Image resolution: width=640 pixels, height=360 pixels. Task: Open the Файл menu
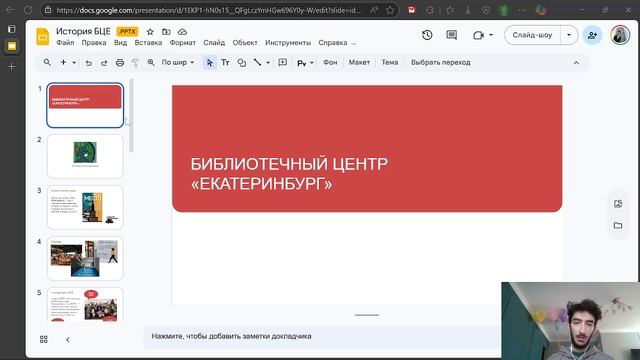point(65,43)
